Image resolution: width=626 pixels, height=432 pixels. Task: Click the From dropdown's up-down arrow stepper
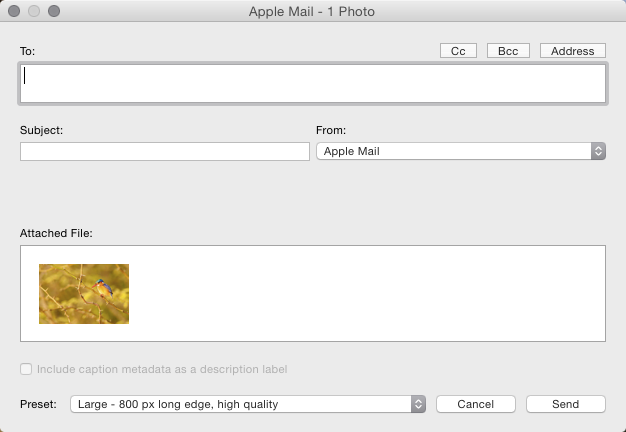point(598,151)
